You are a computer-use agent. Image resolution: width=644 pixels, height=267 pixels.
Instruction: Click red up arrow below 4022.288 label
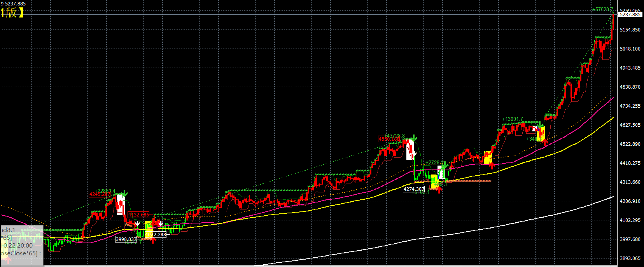click(x=153, y=240)
